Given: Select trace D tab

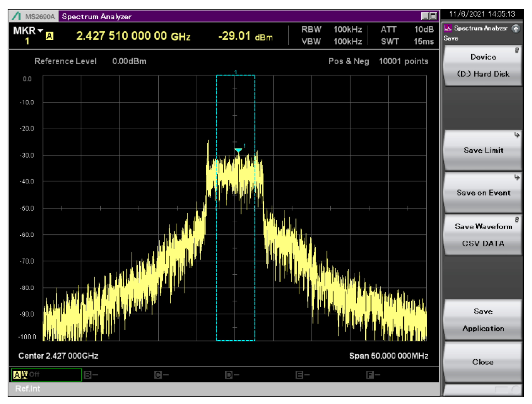Looking at the screenshot, I should point(232,375).
